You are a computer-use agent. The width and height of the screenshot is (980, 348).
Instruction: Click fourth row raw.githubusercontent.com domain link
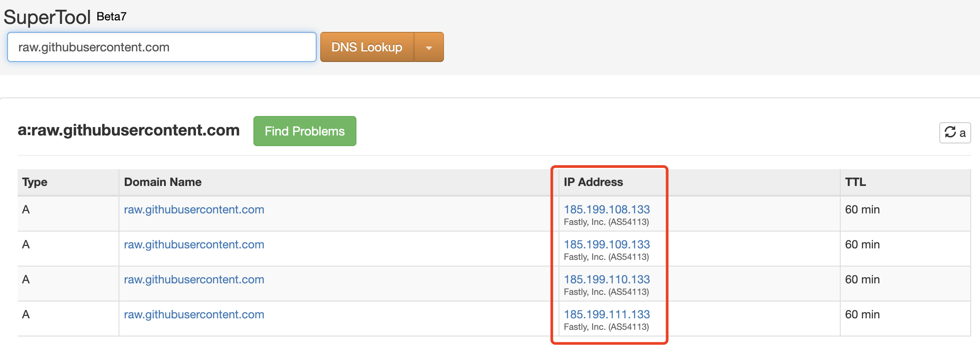[x=194, y=314]
